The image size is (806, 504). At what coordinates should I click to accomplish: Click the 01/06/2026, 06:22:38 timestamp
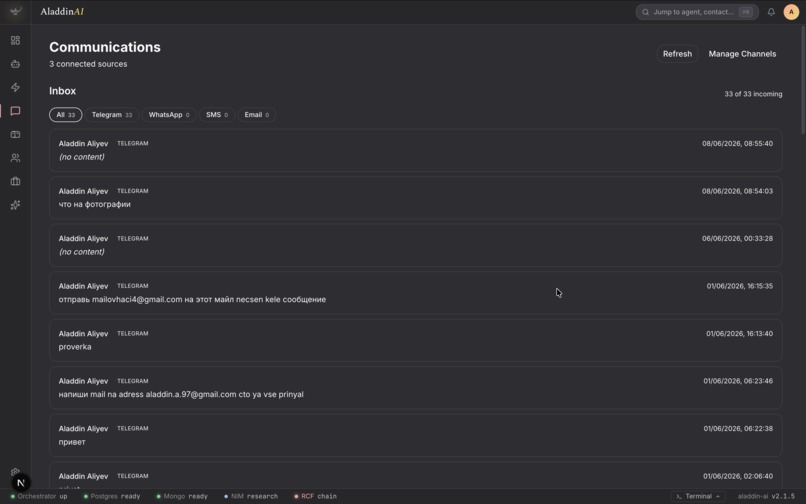tap(738, 428)
